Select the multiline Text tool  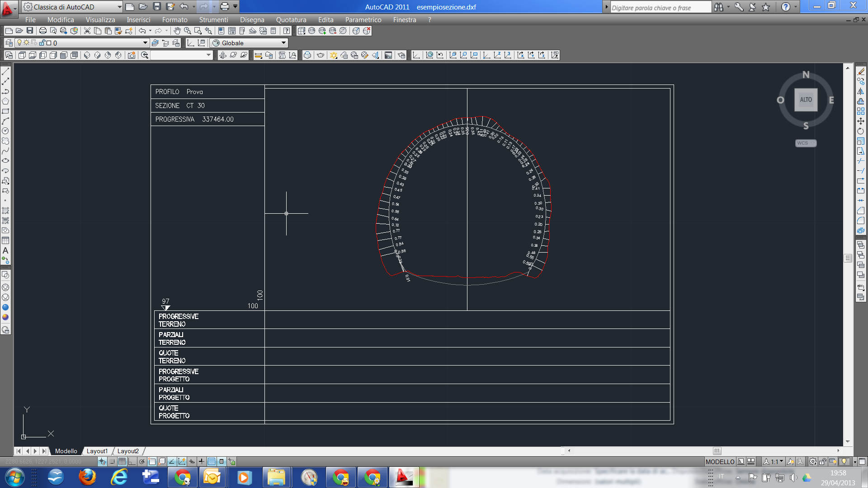click(5, 250)
